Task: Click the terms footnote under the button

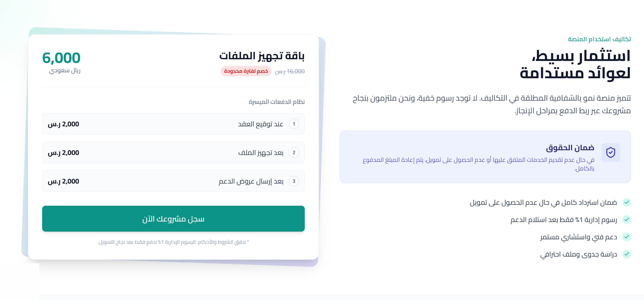Action: tap(173, 242)
